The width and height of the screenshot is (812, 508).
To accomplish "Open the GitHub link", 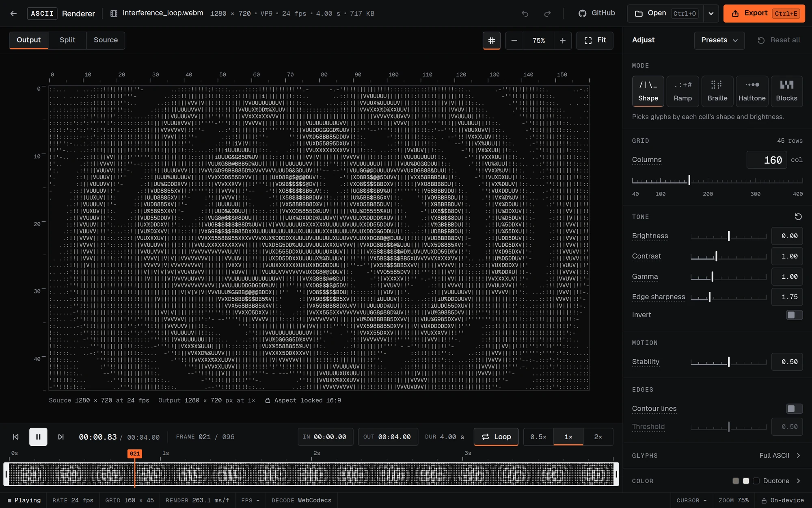I will (596, 13).
